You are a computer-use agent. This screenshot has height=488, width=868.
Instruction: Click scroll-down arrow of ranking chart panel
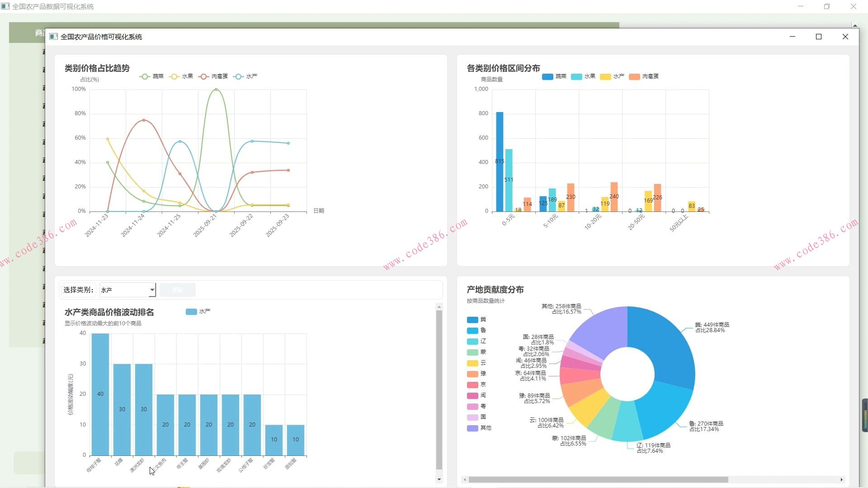coord(439,479)
